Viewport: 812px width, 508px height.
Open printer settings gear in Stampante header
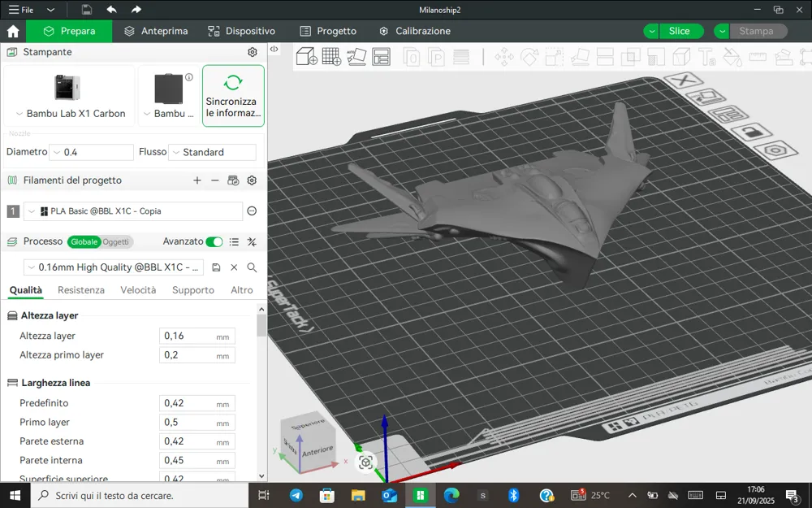253,52
